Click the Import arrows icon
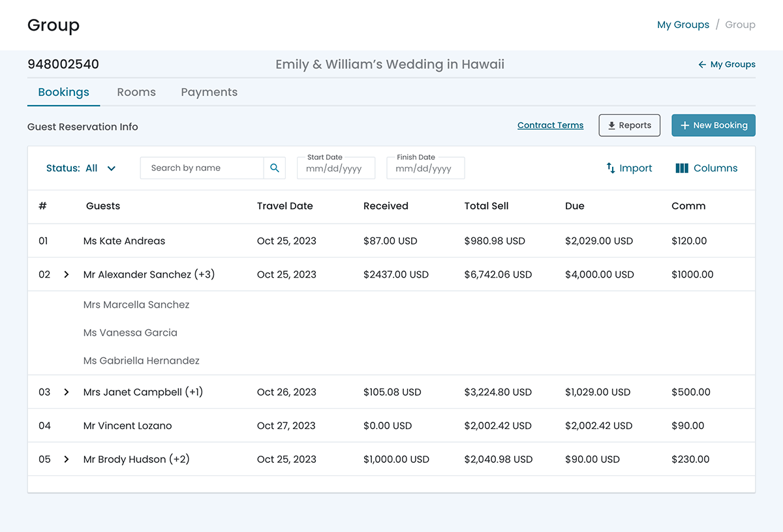This screenshot has height=532, width=783. [x=611, y=168]
